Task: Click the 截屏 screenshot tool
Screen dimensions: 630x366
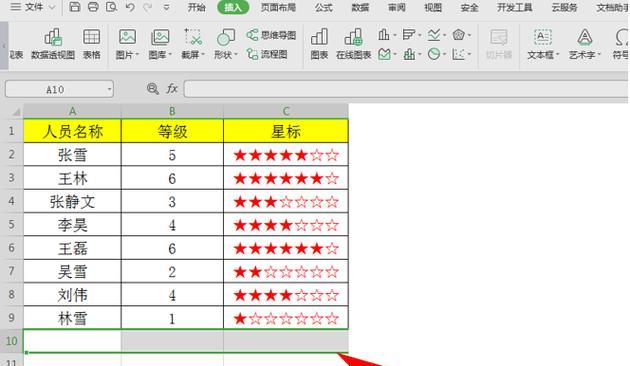Action: (193, 44)
